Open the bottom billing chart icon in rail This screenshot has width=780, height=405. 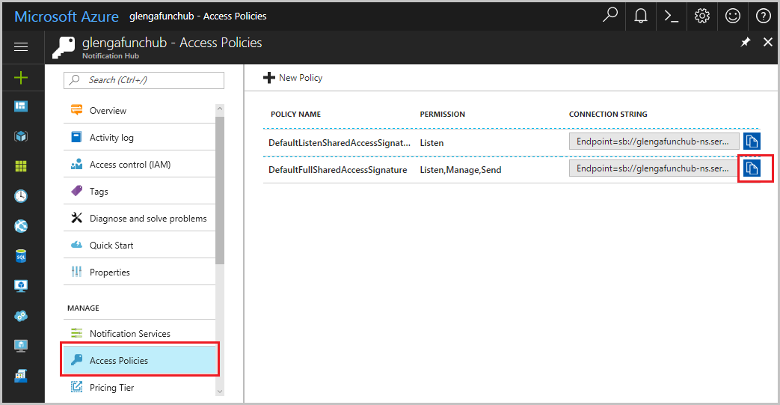pos(21,376)
